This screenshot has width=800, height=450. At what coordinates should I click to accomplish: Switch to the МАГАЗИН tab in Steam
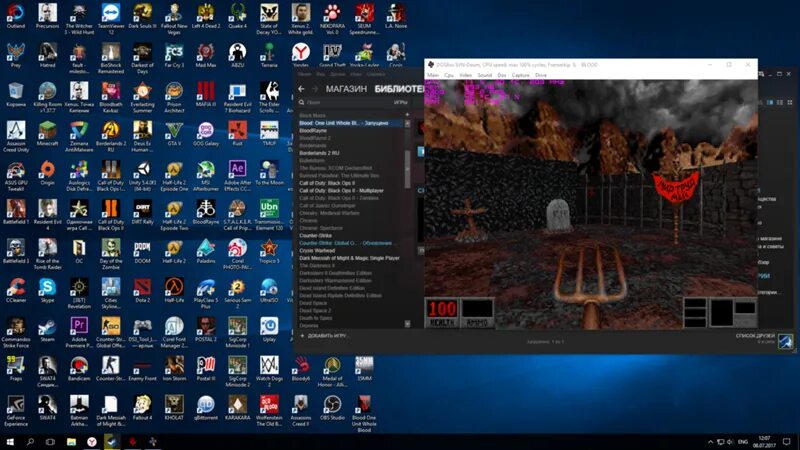346,89
